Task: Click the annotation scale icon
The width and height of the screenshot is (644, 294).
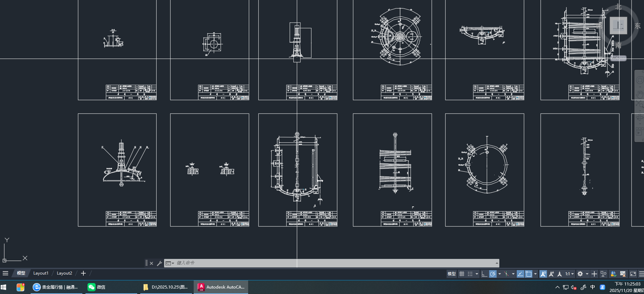Action: tap(560, 274)
